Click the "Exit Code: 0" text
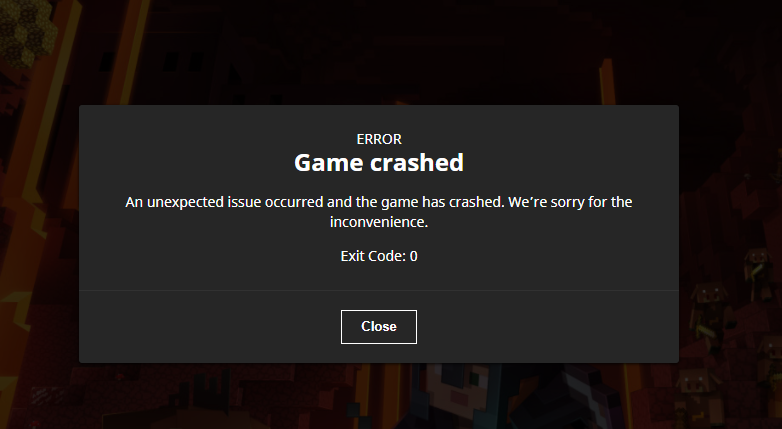This screenshot has width=782, height=429. (x=379, y=256)
